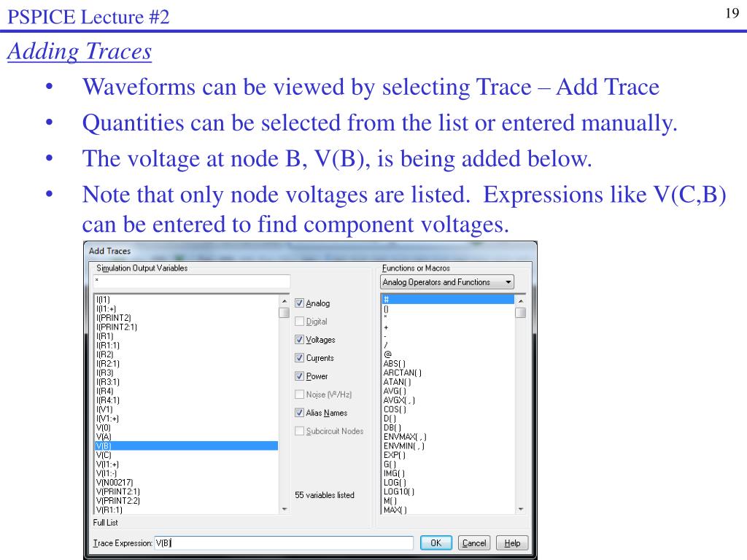The image size is (747, 560).
Task: Select I(V1:+) in variables list
Action: pyautogui.click(x=107, y=419)
